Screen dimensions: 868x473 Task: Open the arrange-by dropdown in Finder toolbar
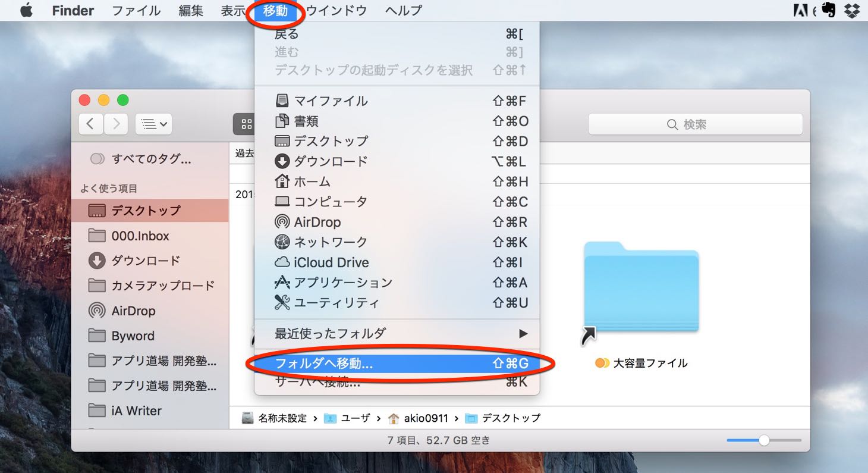[x=153, y=124]
